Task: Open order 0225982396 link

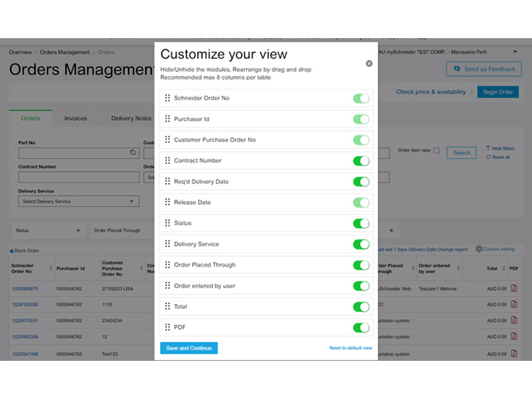Action: [x=25, y=337]
